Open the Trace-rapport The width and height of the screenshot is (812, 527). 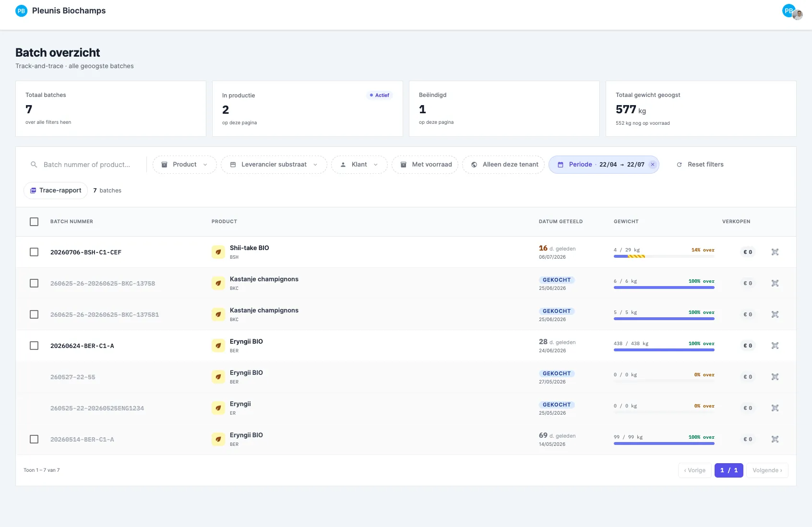coord(56,191)
